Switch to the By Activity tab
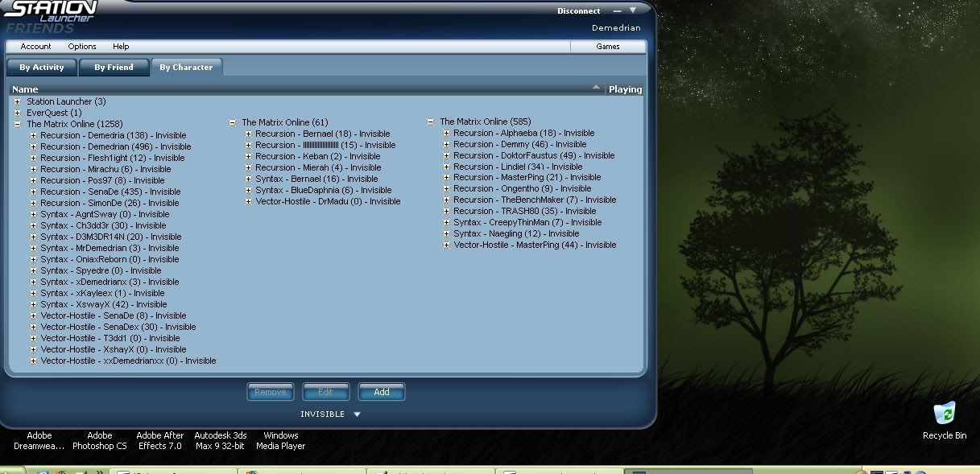Image resolution: width=980 pixels, height=474 pixels. (x=42, y=68)
